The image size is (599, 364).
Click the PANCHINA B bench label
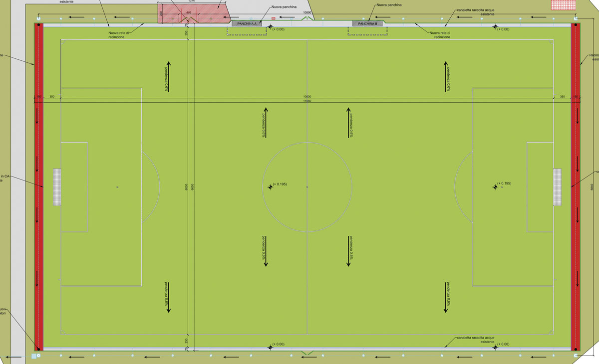click(x=368, y=23)
